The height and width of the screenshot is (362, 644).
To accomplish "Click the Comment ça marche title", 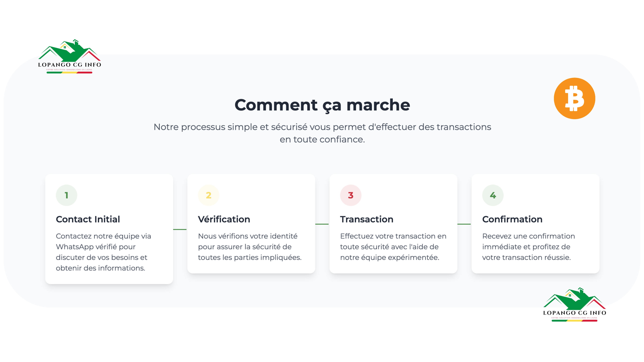I will tap(322, 105).
